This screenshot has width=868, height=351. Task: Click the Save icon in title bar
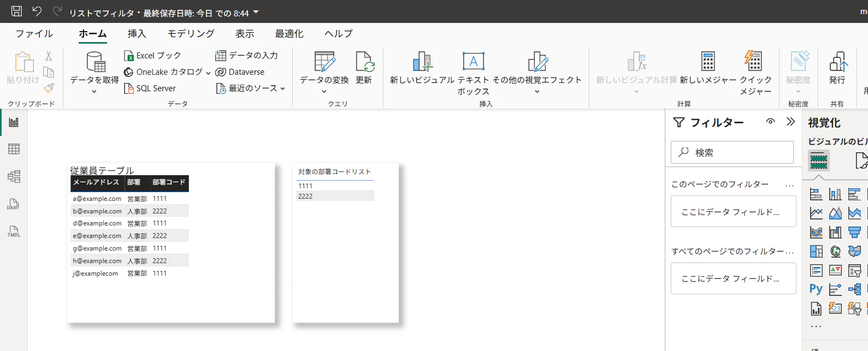(x=16, y=11)
